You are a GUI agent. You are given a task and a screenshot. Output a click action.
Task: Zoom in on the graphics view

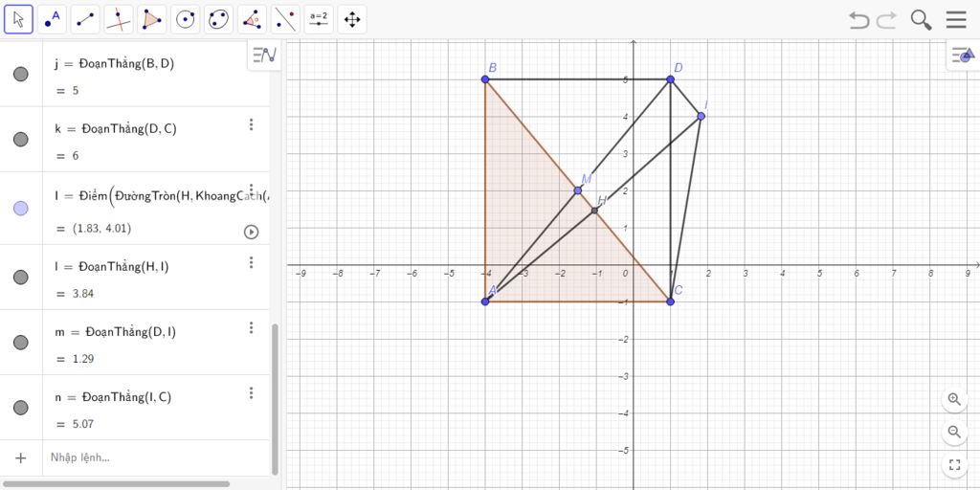(954, 399)
